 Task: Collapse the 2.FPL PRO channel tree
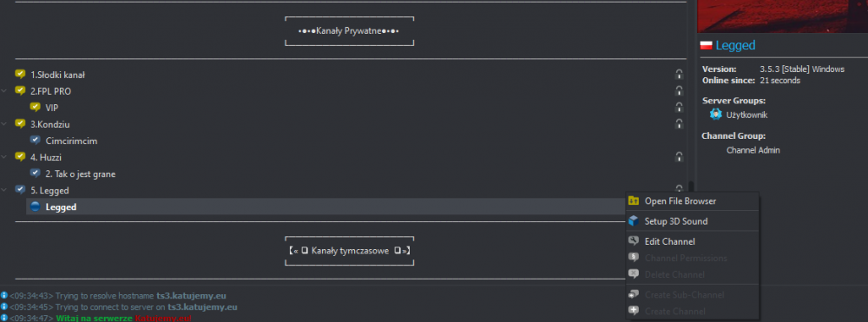coord(5,91)
